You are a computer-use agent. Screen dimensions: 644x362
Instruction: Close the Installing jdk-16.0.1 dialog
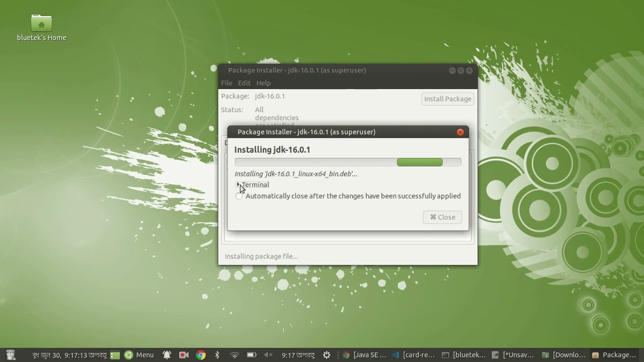[x=460, y=132]
